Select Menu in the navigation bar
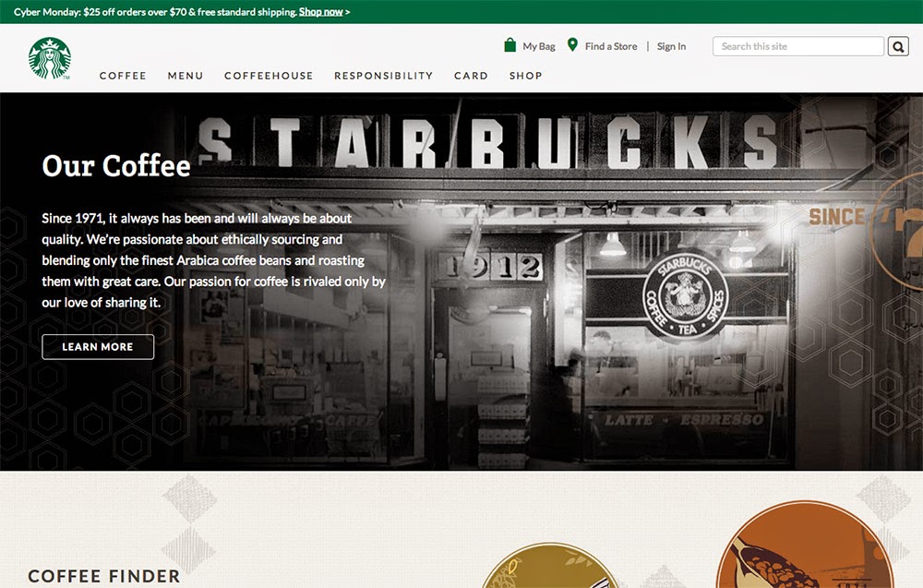 pos(186,76)
